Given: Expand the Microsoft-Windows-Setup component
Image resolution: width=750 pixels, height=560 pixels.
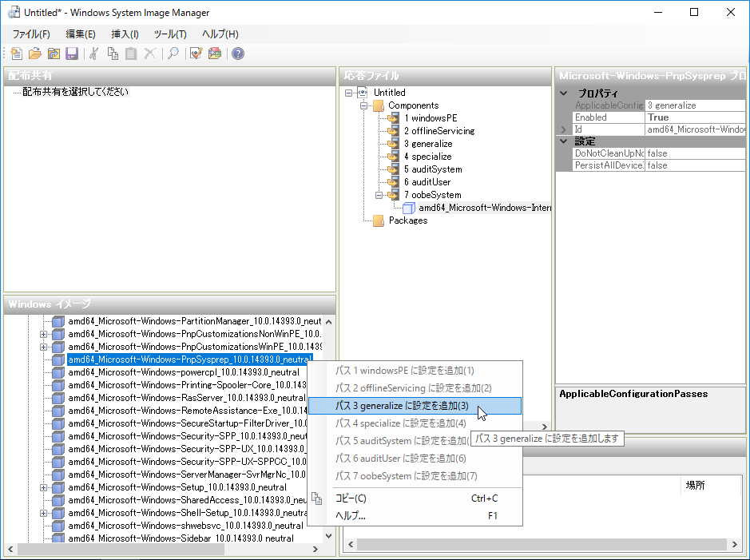Looking at the screenshot, I should [43, 488].
